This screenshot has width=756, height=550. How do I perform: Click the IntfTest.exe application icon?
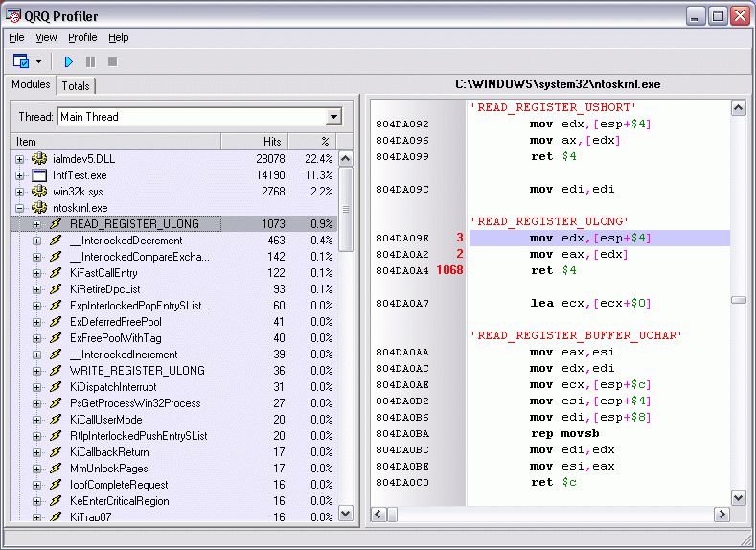tap(39, 175)
